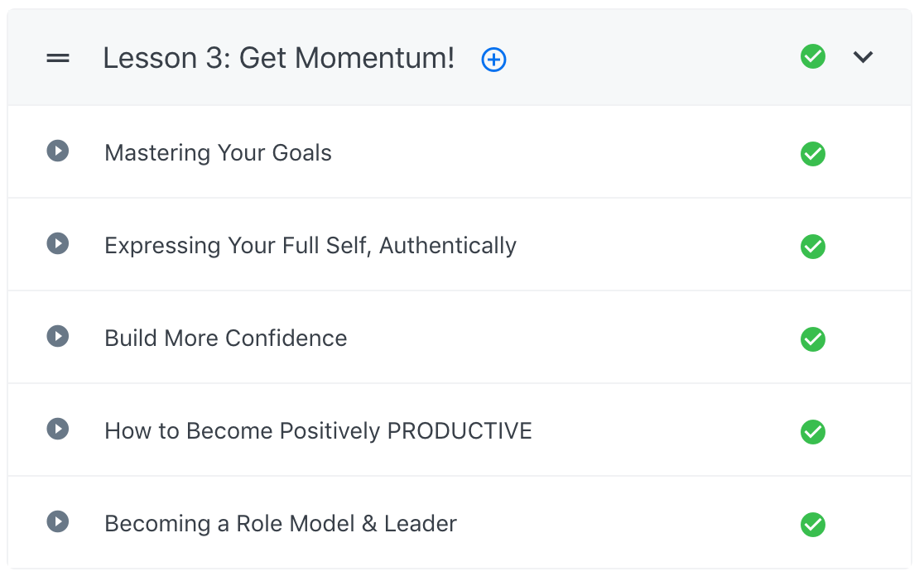
Task: Select the Lesson 3: Get Momentum! title
Action: tap(279, 59)
